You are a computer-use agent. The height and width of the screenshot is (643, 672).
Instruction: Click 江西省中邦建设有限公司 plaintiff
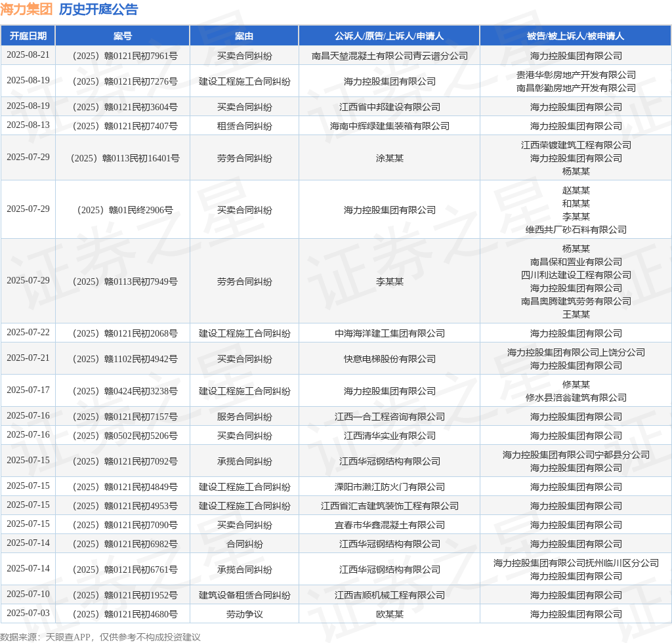point(390,107)
